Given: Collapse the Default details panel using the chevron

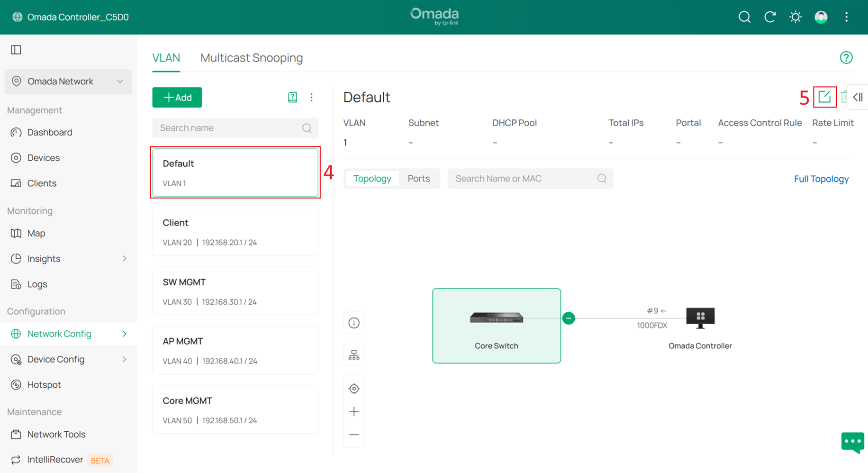Looking at the screenshot, I should 858,97.
